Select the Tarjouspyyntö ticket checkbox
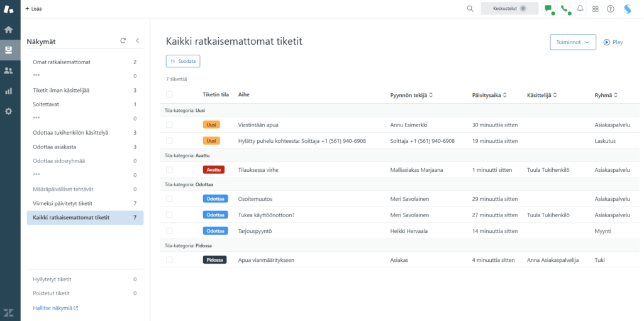Screen dimensions: 644x321 pos(169,231)
